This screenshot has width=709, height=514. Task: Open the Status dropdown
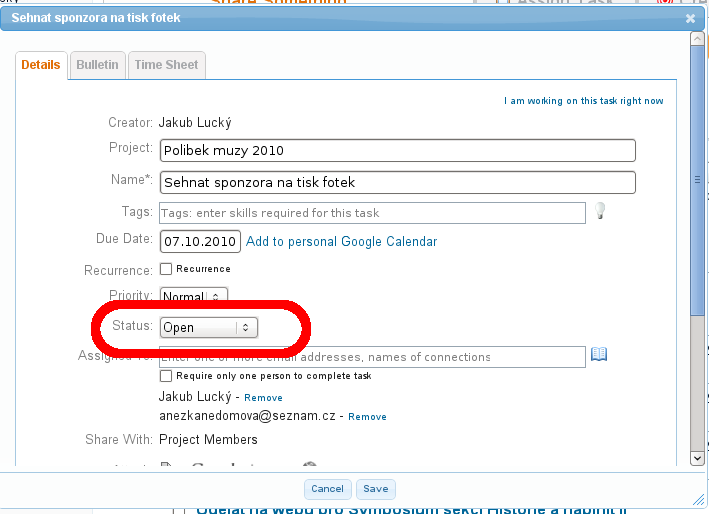tap(209, 327)
